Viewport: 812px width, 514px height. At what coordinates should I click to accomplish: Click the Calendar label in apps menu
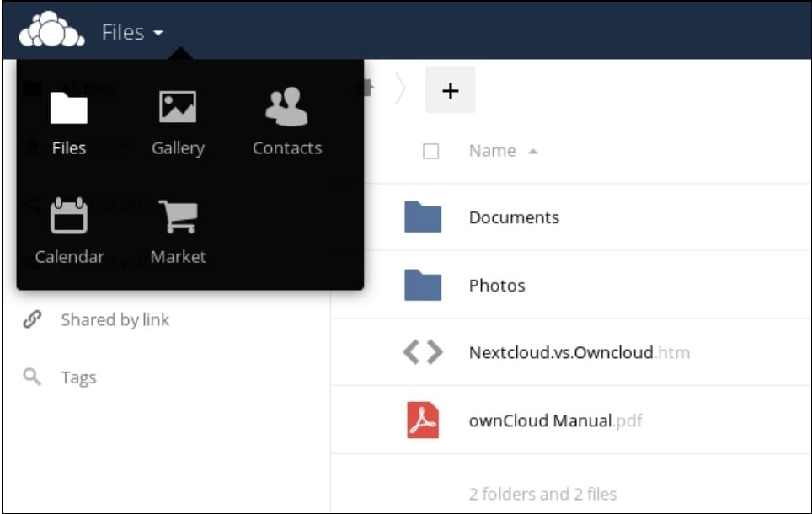(x=69, y=257)
